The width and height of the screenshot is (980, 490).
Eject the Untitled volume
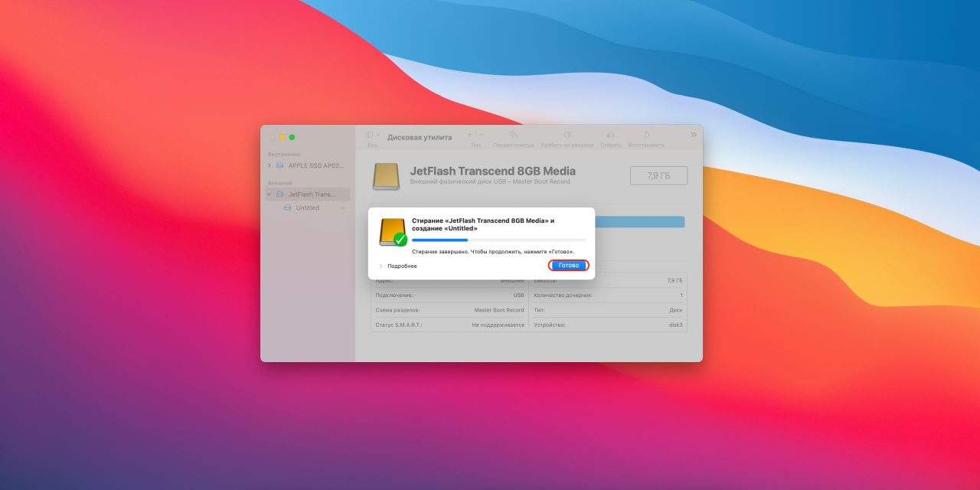(343, 208)
